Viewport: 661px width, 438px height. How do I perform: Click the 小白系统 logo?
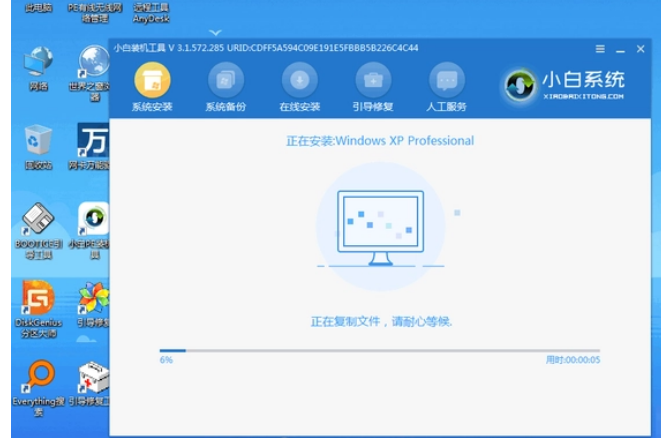tap(566, 84)
